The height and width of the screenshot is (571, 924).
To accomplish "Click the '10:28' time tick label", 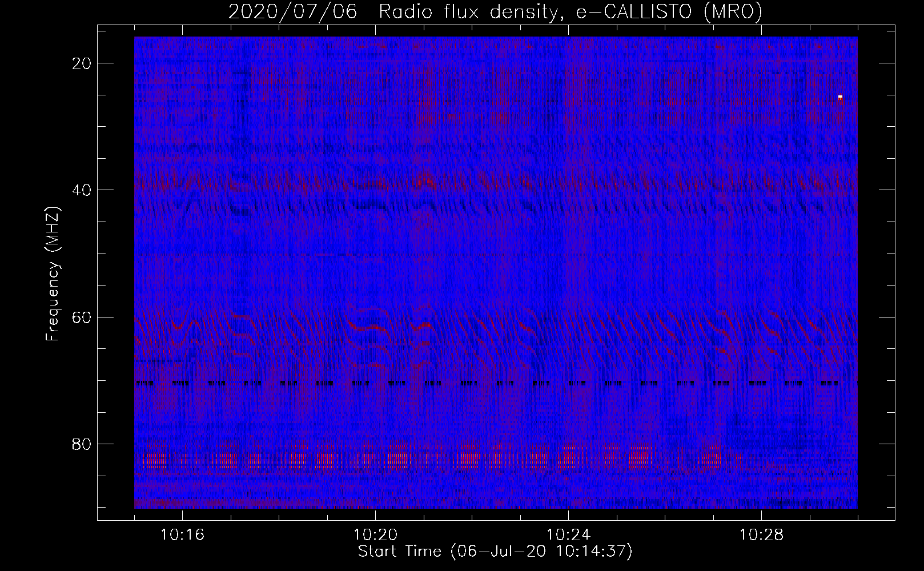I will coord(761,535).
